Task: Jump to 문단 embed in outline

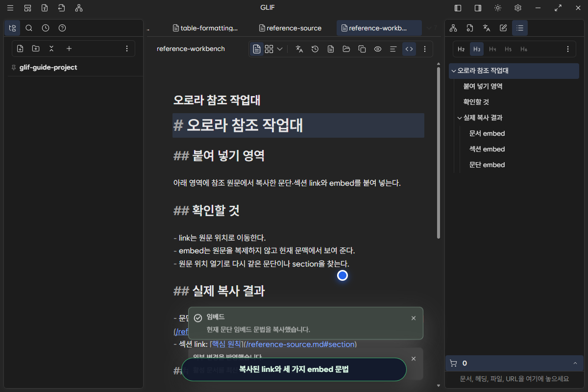Action: tap(487, 165)
